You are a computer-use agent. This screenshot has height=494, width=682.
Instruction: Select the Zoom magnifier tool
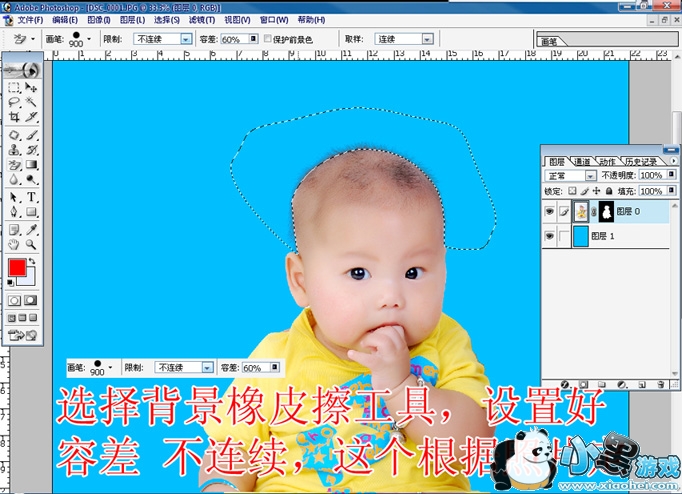click(31, 244)
